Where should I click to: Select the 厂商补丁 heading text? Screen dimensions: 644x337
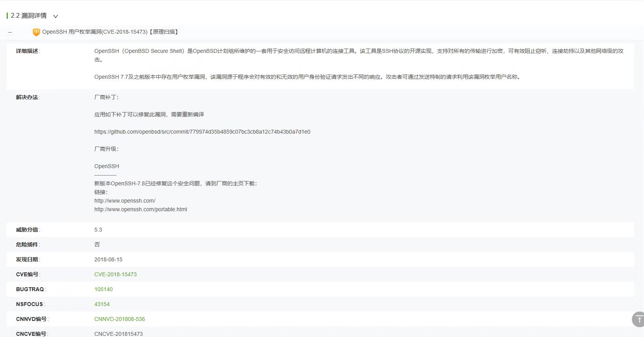106,97
